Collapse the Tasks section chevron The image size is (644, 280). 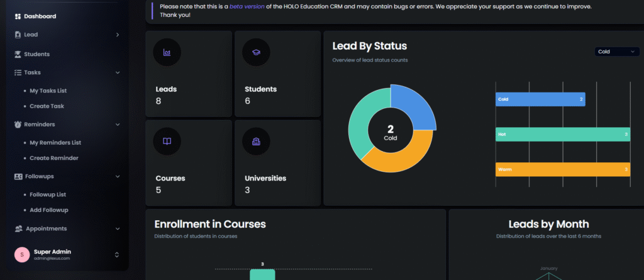(x=118, y=72)
